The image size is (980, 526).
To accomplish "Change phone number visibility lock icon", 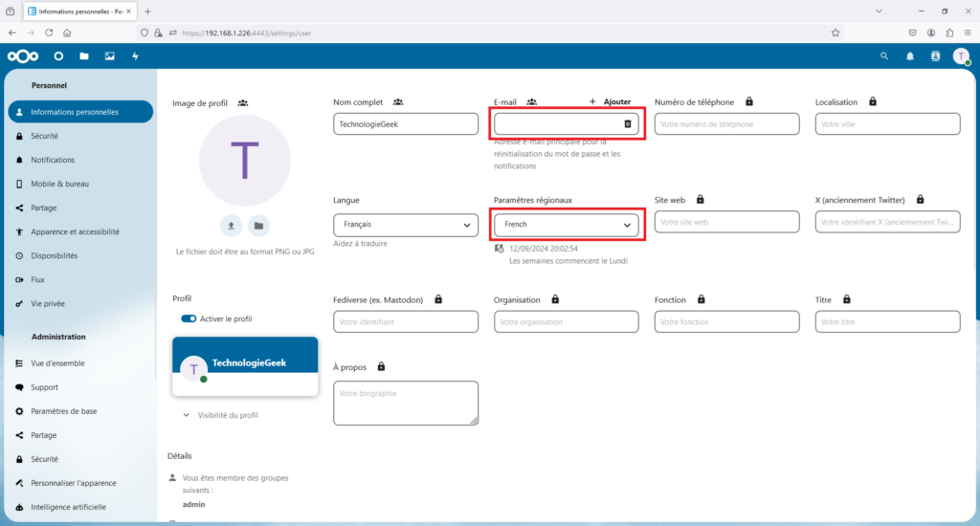I will [749, 101].
